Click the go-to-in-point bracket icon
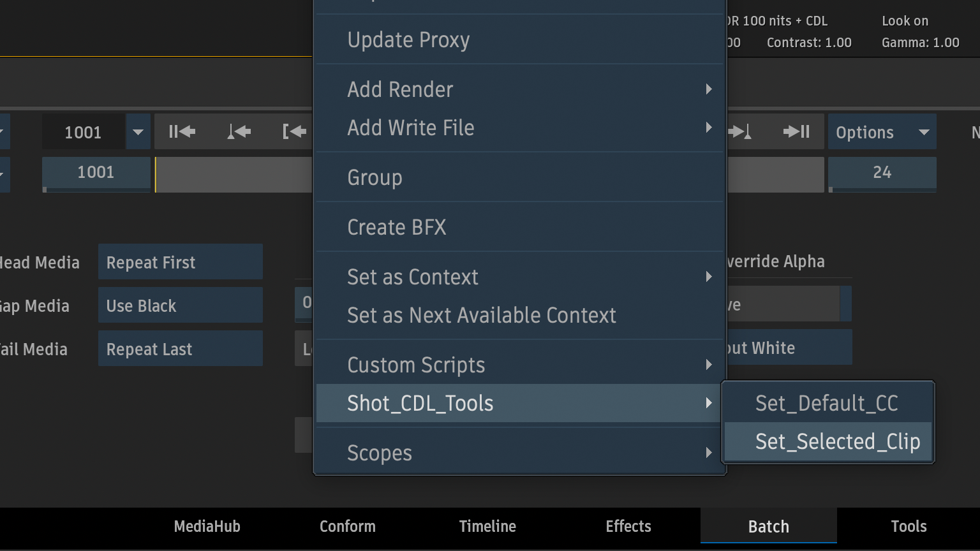980x551 pixels. (x=294, y=132)
